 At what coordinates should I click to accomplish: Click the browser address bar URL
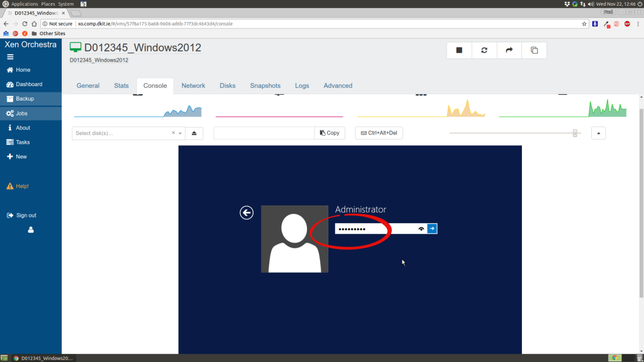point(155,24)
